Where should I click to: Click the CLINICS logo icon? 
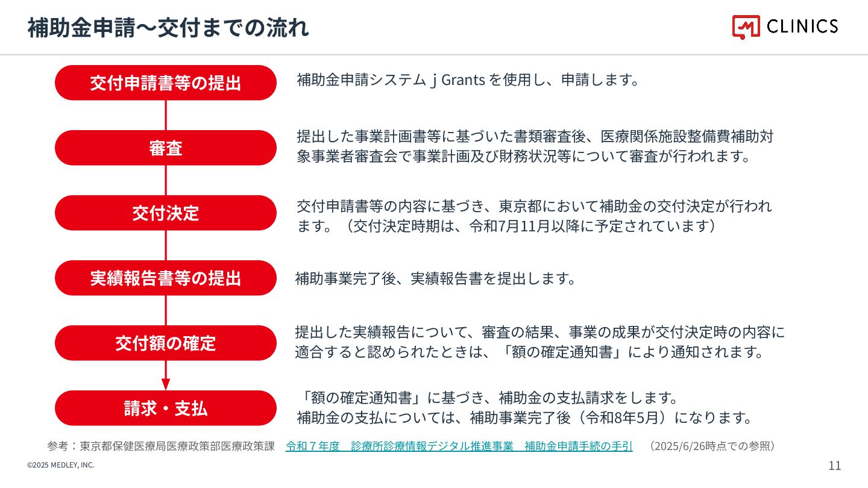[746, 27]
